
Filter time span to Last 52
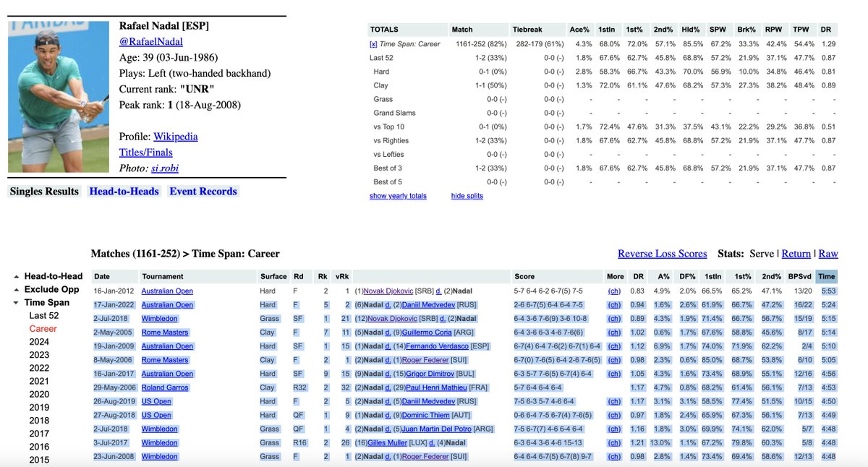(x=44, y=315)
